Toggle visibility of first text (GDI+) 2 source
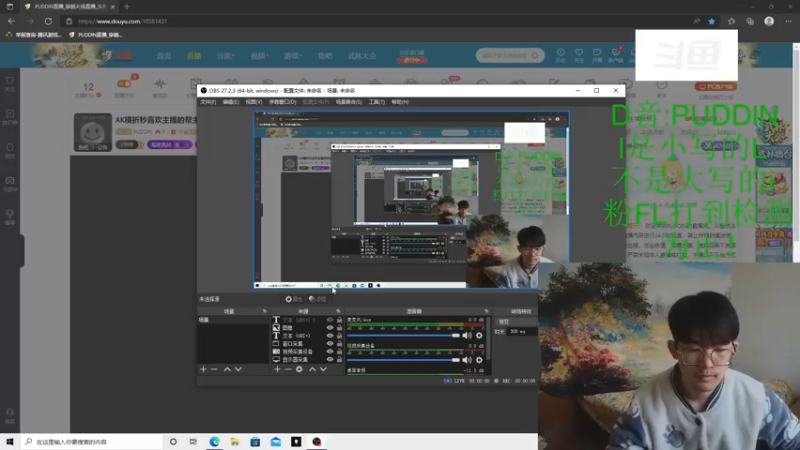The image size is (800, 450). coord(330,320)
